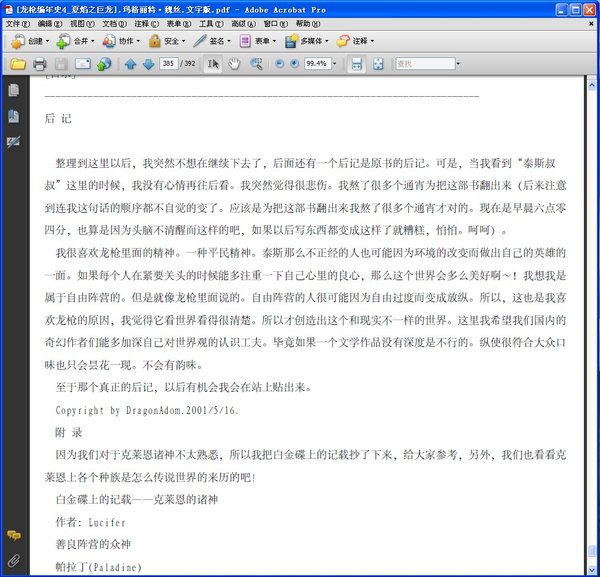Expand the 创建 (Create) task dropdown

(x=47, y=41)
